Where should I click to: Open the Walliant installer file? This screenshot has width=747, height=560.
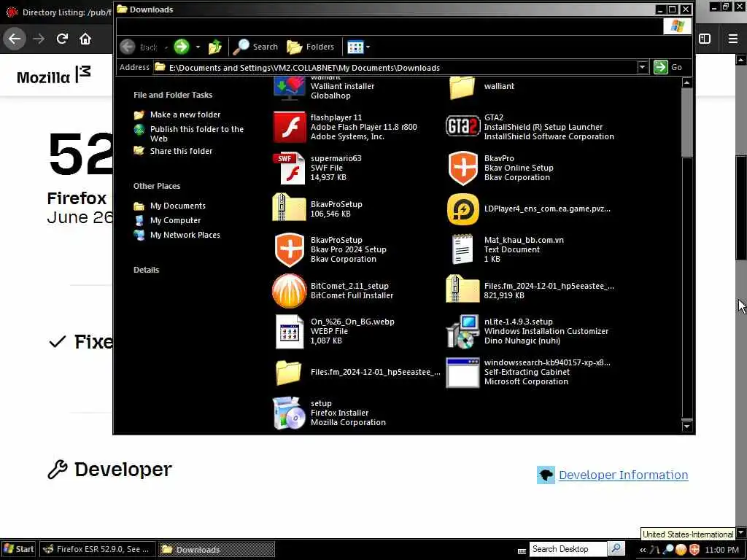pyautogui.click(x=289, y=88)
